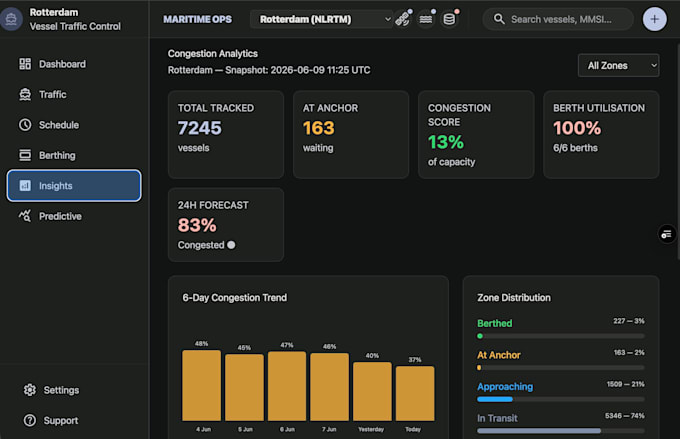Click the Approaching zone label
The width and height of the screenshot is (680, 439).
(505, 387)
